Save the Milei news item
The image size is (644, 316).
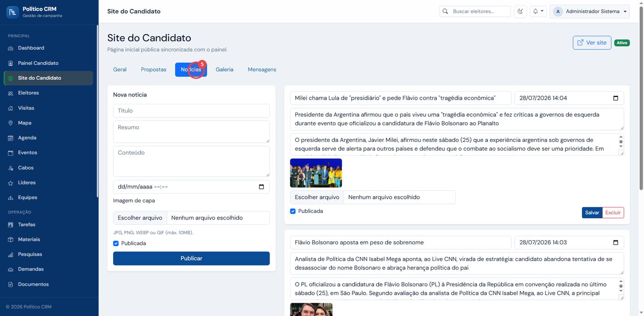(592, 213)
